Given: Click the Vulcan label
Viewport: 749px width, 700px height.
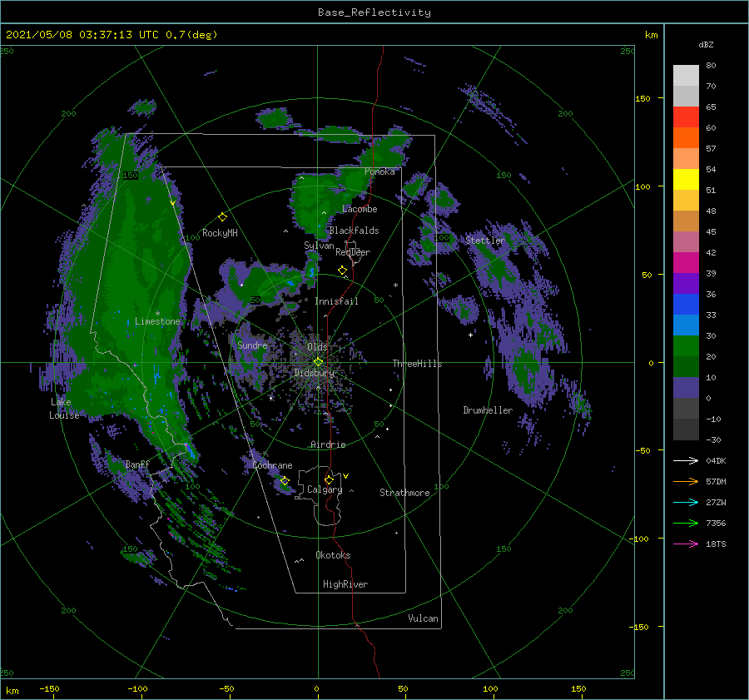Looking at the screenshot, I should pos(424,618).
